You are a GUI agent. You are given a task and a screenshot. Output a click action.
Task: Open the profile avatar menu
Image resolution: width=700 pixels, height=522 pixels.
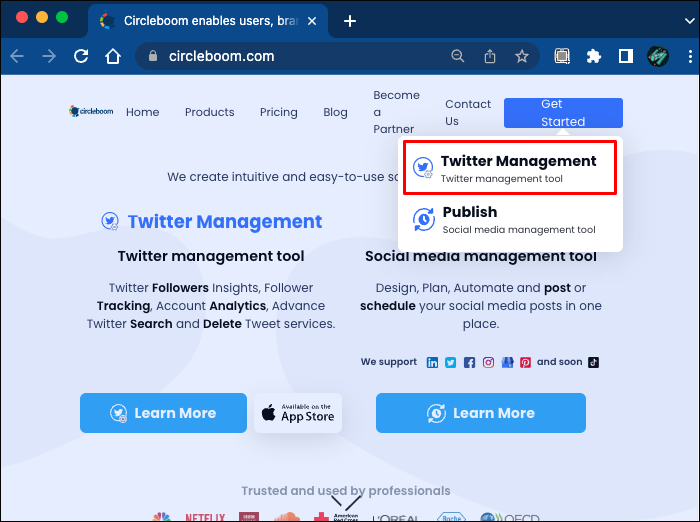click(x=658, y=56)
